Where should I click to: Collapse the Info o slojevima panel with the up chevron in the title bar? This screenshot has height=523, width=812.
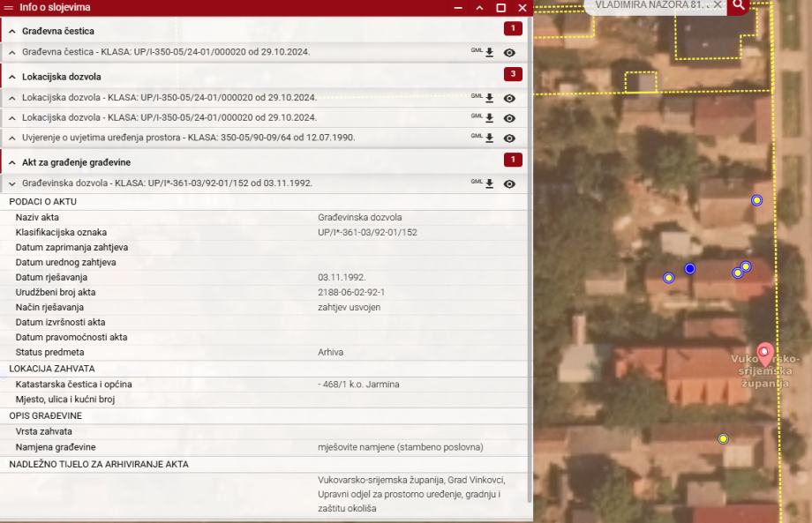click(479, 8)
